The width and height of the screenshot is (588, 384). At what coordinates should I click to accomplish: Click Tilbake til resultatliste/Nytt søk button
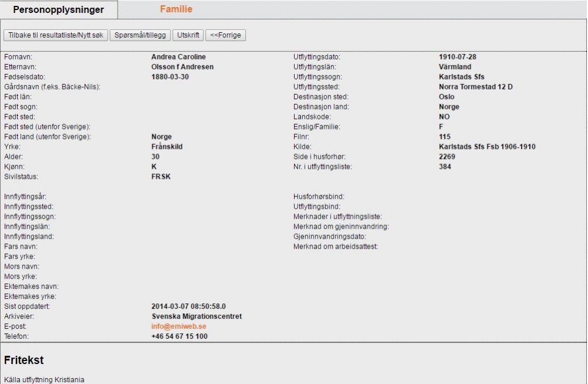(x=56, y=35)
